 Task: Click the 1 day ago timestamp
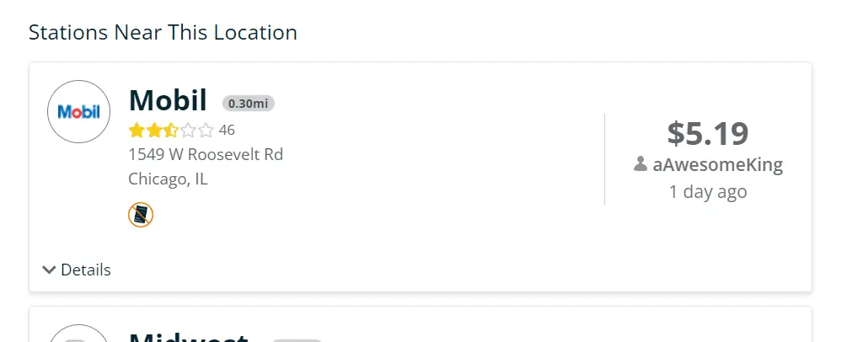point(708,192)
